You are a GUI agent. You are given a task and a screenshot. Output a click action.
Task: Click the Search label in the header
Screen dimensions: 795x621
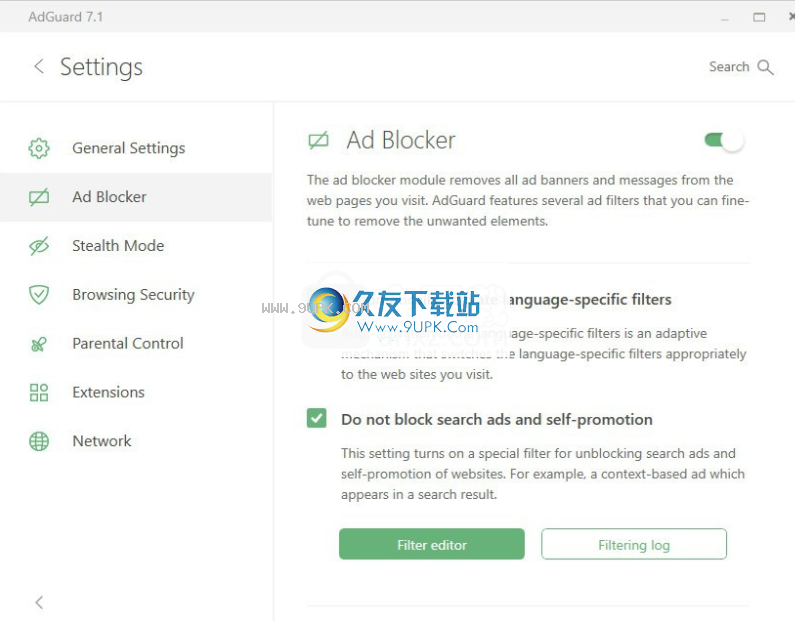(729, 67)
